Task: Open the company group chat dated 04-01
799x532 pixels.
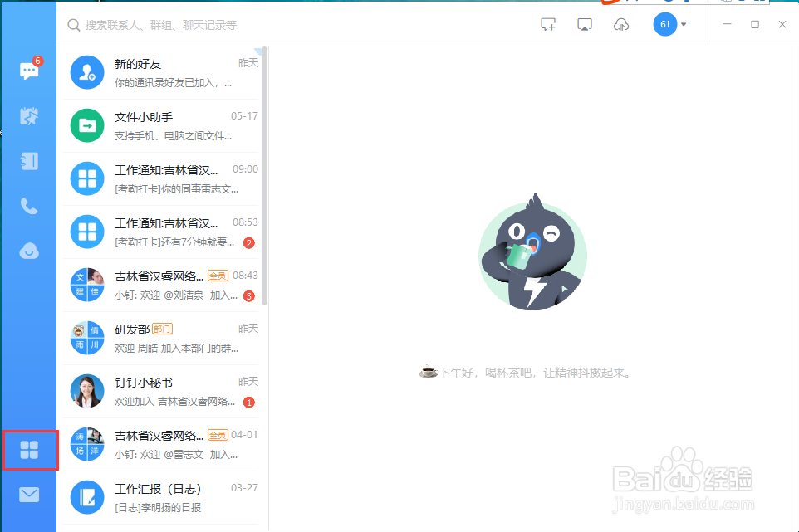Action: pos(161,444)
